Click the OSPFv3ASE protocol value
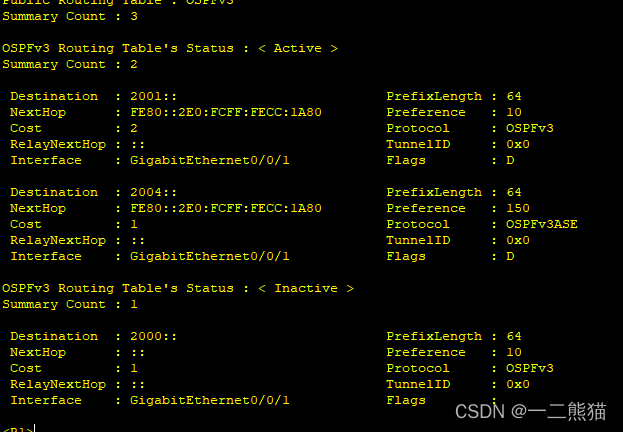The image size is (623, 432). point(541,224)
